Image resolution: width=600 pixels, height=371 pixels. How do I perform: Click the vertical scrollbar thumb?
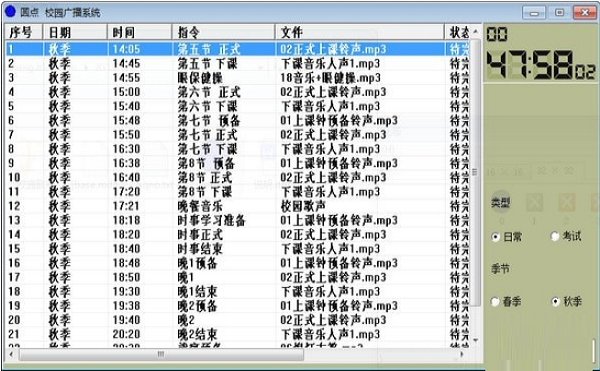click(x=475, y=172)
